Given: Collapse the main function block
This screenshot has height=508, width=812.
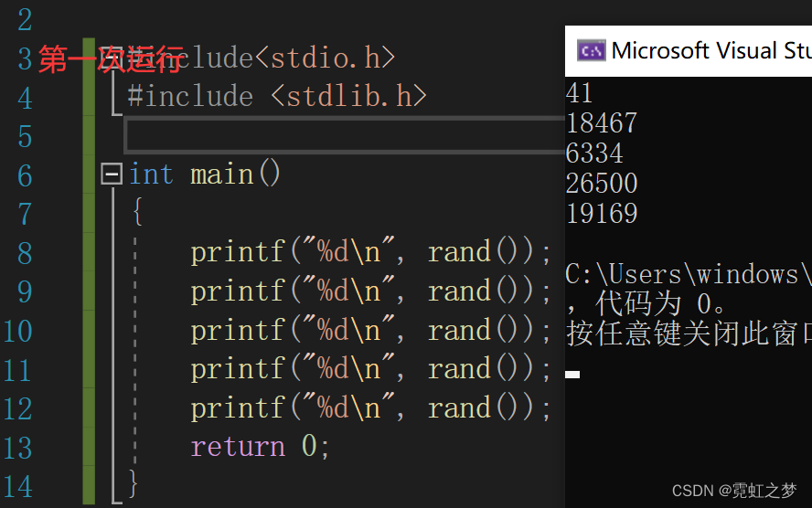Looking at the screenshot, I should [x=112, y=175].
